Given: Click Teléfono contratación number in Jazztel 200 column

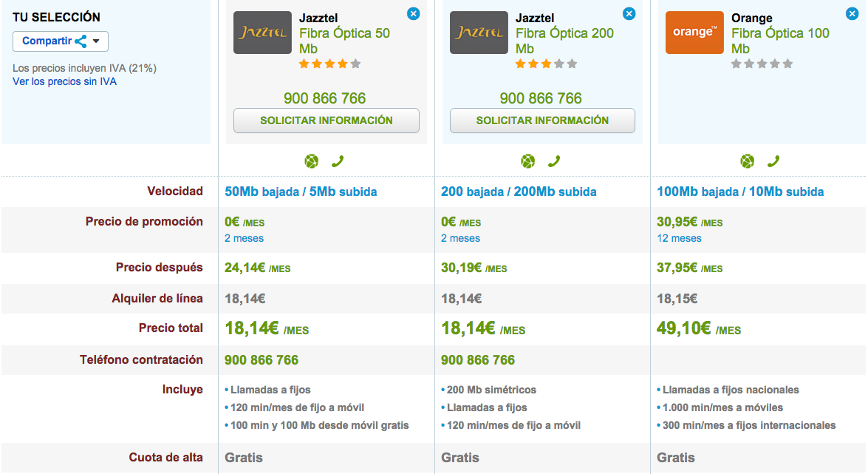Looking at the screenshot, I should coord(478,360).
